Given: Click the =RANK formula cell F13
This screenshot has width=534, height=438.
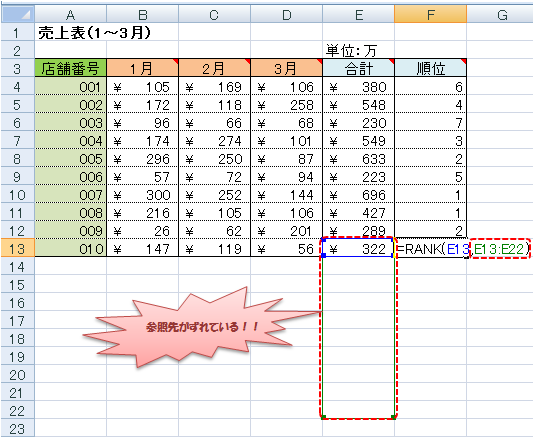Looking at the screenshot, I should coord(430,249).
